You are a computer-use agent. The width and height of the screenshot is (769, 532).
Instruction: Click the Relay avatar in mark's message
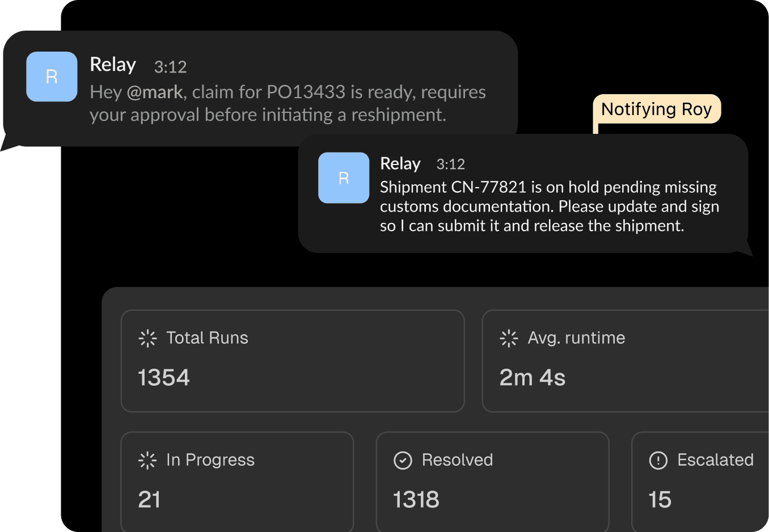(x=52, y=77)
